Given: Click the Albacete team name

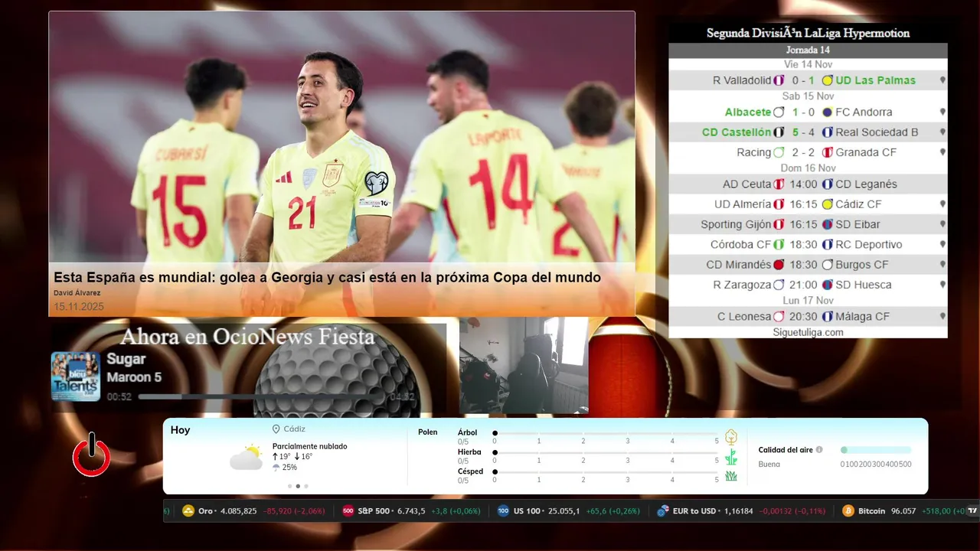Looking at the screenshot, I should pyautogui.click(x=748, y=112).
